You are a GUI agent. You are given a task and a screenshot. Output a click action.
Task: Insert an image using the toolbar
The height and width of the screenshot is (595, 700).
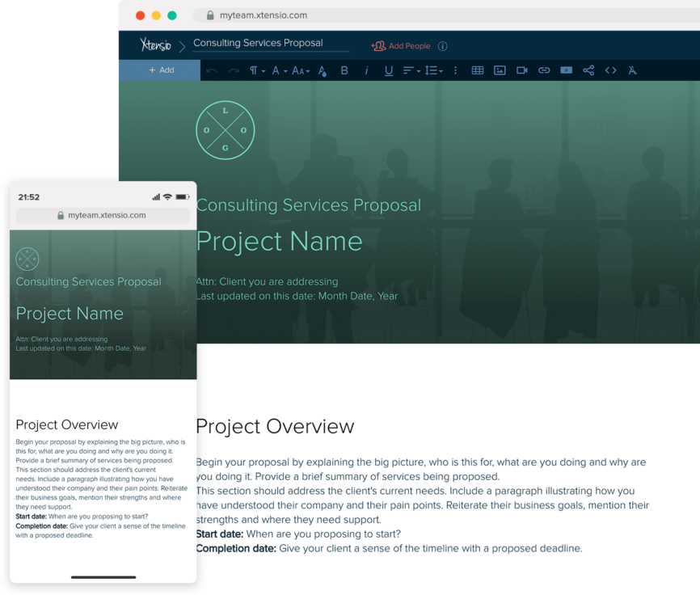pyautogui.click(x=500, y=70)
